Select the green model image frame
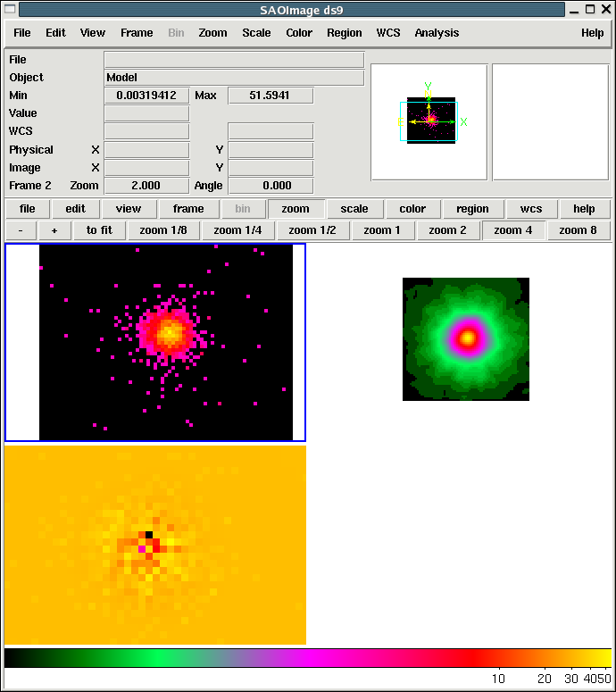616x692 pixels. tap(466, 338)
